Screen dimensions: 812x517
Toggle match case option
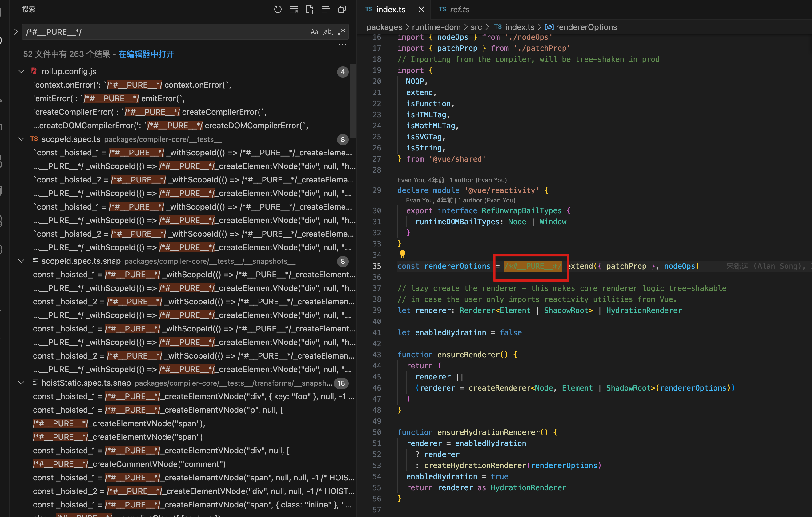(x=314, y=32)
